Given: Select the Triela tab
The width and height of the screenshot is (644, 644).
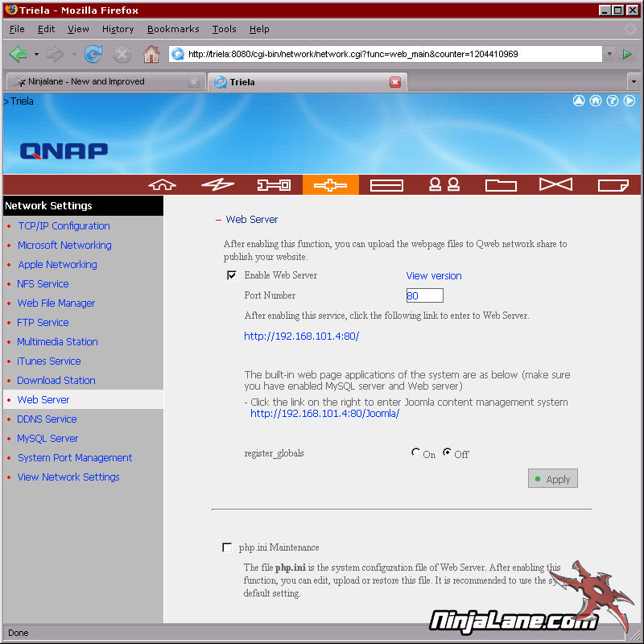Looking at the screenshot, I should (x=308, y=82).
